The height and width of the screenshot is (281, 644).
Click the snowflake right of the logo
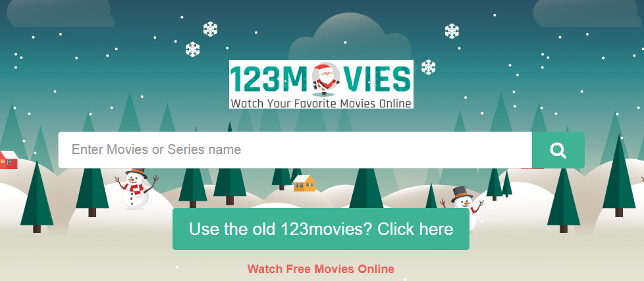(x=429, y=67)
